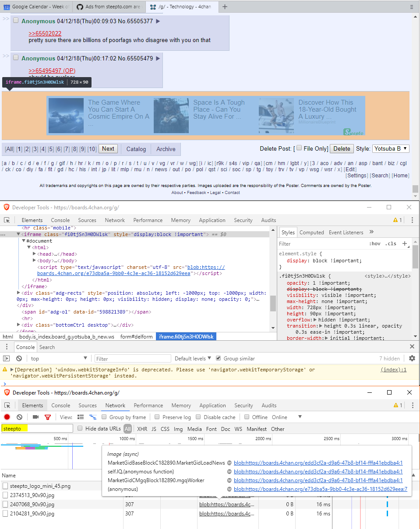Open the Online throttling dropdown

click(287, 417)
